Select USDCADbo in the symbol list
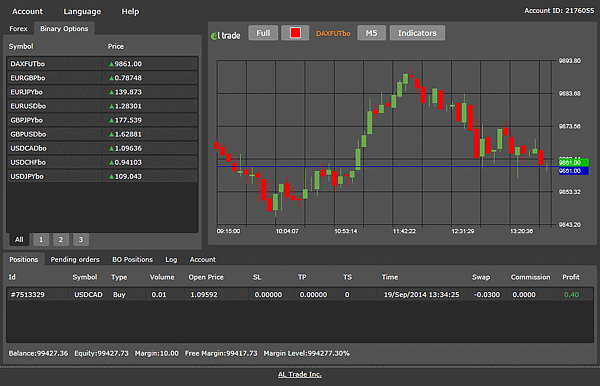 pos(102,148)
